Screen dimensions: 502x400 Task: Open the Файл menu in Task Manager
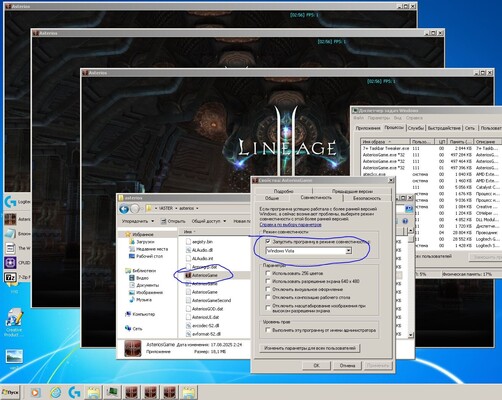coord(359,118)
